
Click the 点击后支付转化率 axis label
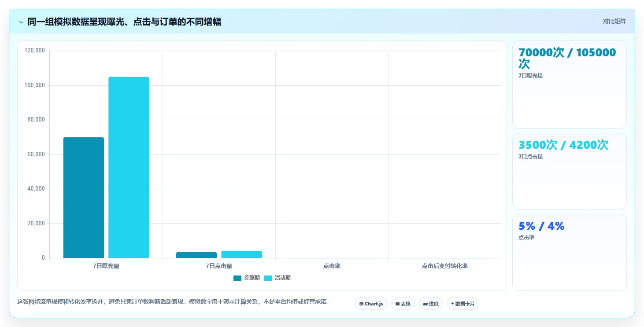pyautogui.click(x=445, y=266)
